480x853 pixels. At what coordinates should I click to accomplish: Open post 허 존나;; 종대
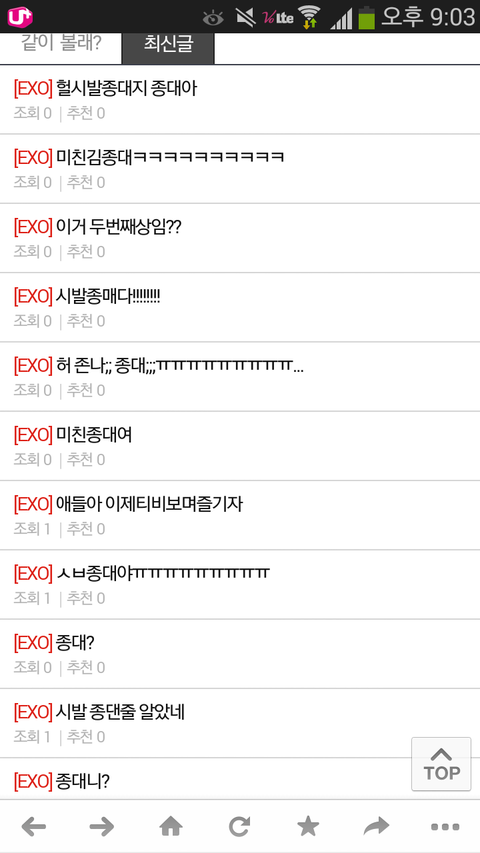(240, 376)
